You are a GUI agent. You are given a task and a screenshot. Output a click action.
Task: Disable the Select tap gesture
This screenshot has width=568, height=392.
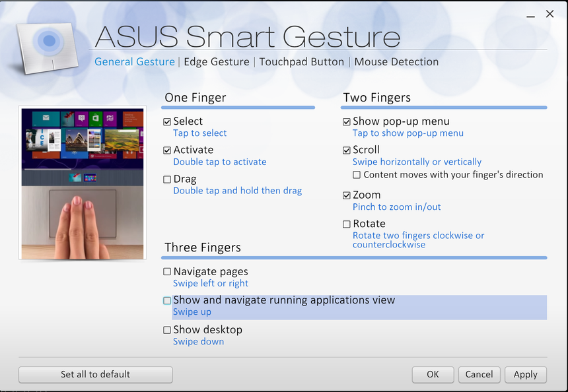pos(167,121)
